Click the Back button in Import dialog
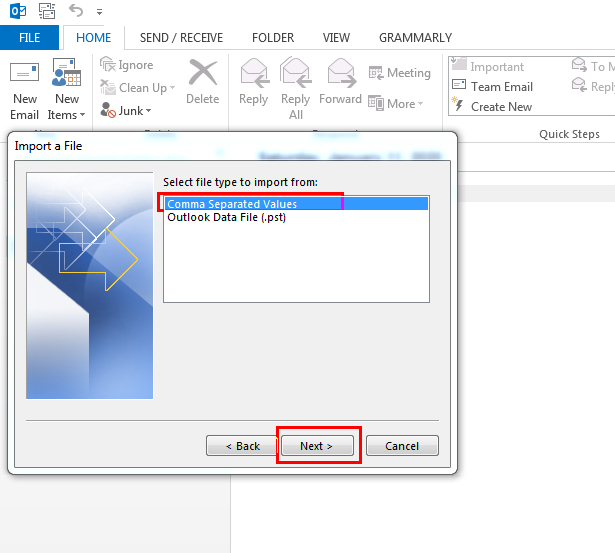The image size is (615, 553). [x=242, y=446]
